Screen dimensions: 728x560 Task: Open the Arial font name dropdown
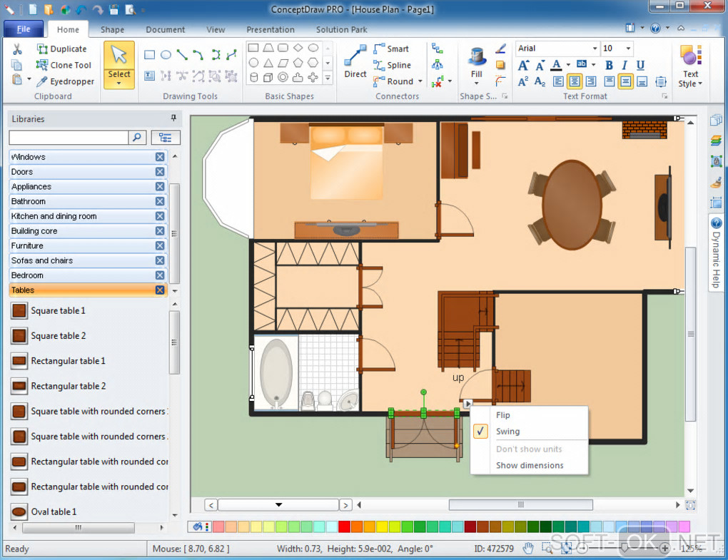point(595,49)
